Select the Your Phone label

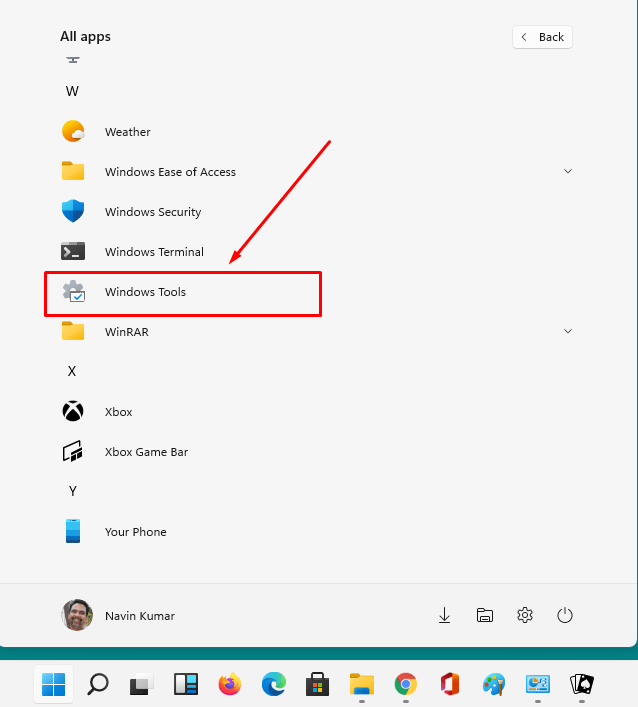[x=136, y=532]
